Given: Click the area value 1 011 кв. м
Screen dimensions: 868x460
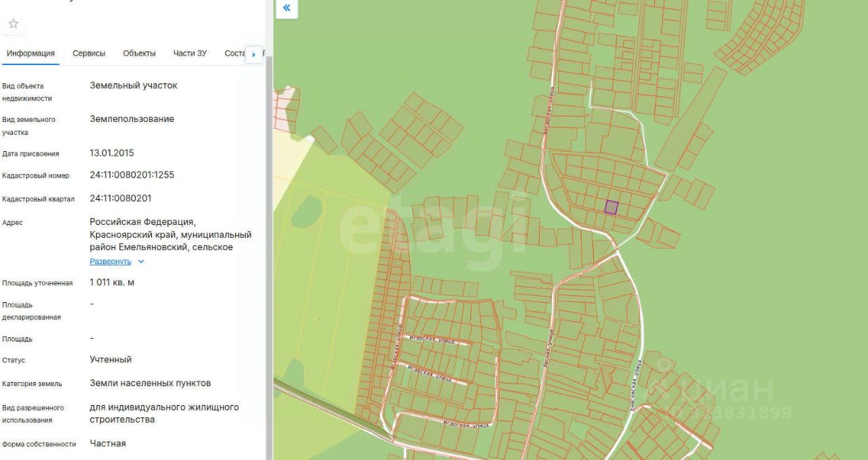Looking at the screenshot, I should click(112, 283).
